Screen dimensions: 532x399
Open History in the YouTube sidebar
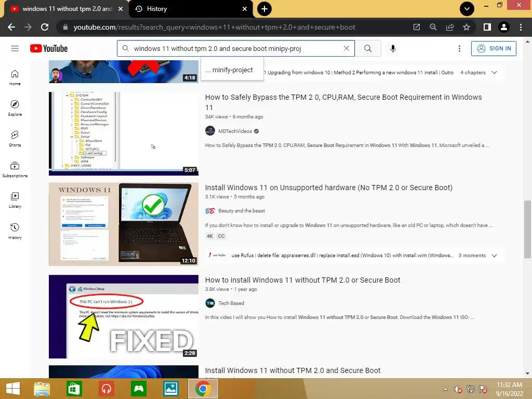click(15, 231)
